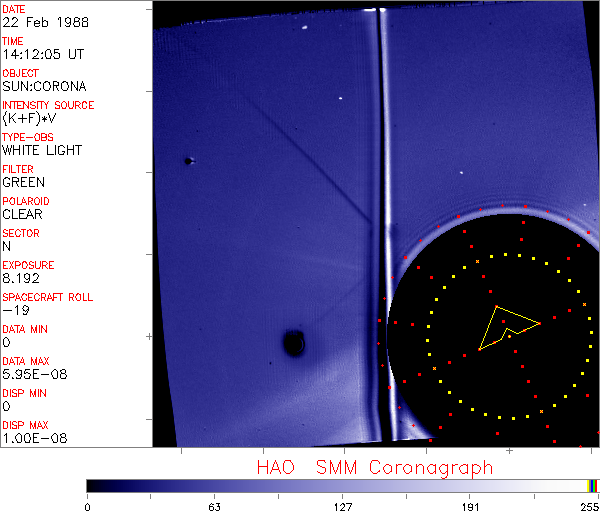The width and height of the screenshot is (600, 512).
Task: Click the GREEN filter value
Action: click(23, 182)
